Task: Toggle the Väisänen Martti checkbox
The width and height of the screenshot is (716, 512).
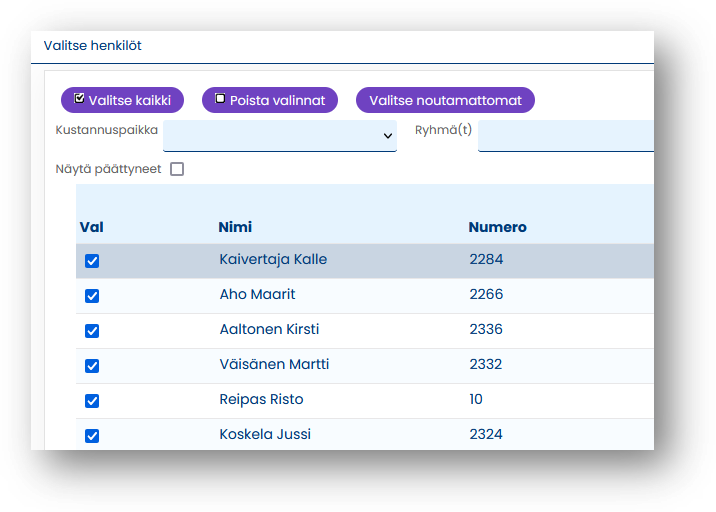Action: click(92, 366)
